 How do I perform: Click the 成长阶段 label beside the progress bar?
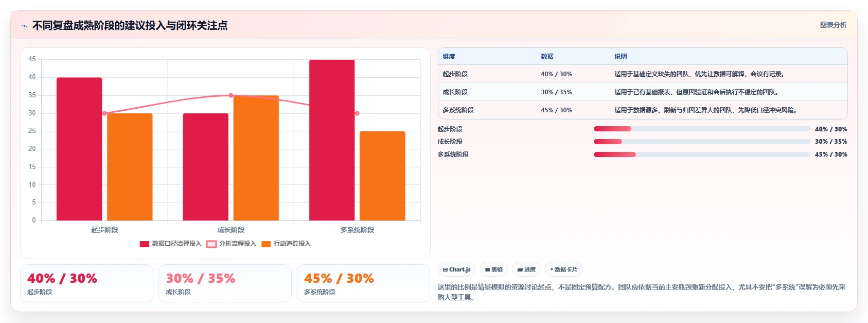coord(450,142)
